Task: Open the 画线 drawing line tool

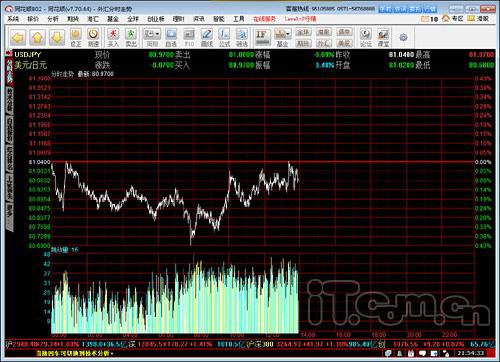Action: [207, 37]
